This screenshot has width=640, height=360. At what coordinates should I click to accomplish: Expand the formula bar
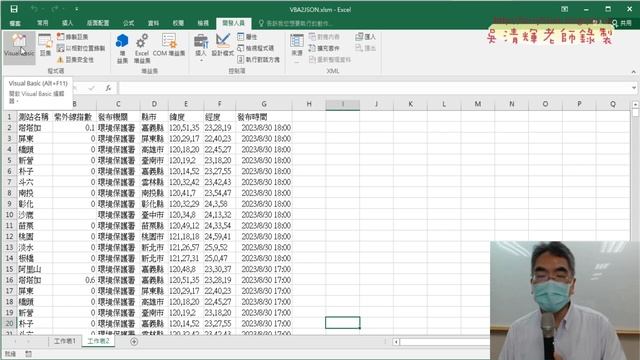[633, 88]
